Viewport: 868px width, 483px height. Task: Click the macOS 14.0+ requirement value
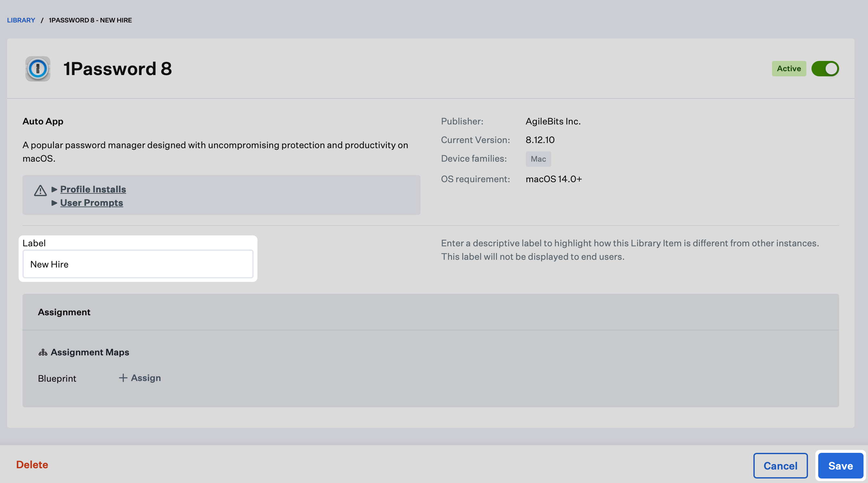pyautogui.click(x=554, y=179)
